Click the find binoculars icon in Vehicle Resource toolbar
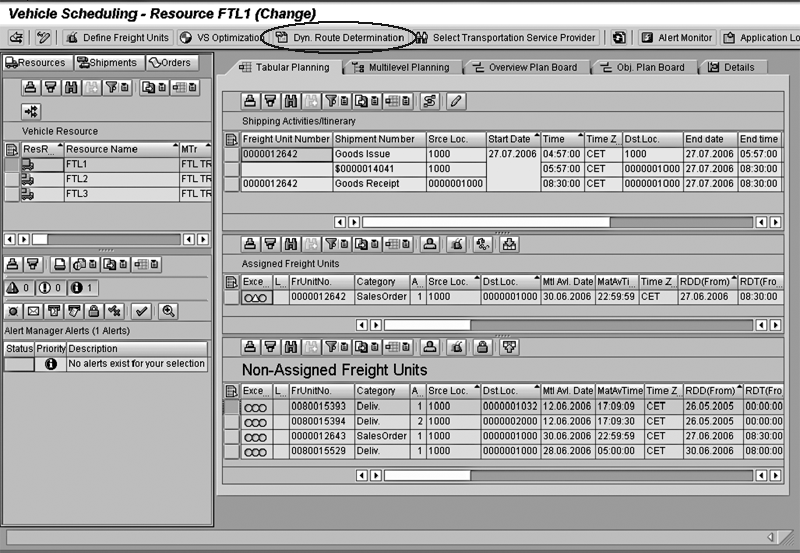This screenshot has width=800, height=553. [x=71, y=88]
